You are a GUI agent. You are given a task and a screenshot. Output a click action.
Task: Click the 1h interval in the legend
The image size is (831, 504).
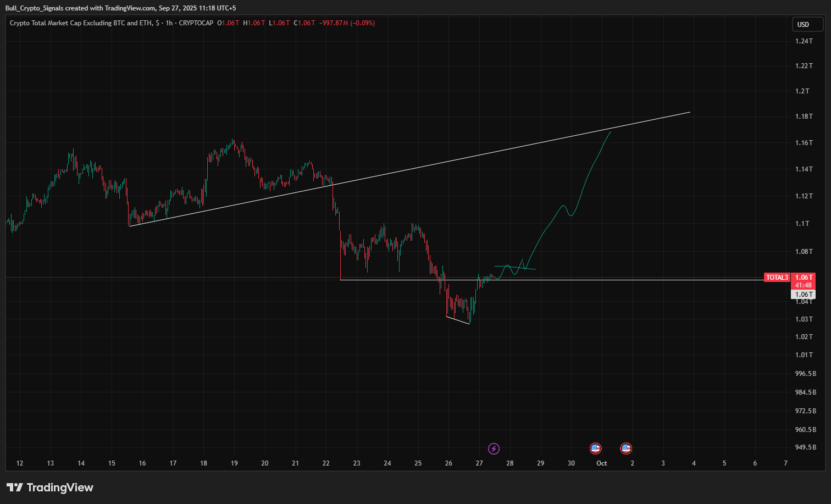click(x=169, y=23)
